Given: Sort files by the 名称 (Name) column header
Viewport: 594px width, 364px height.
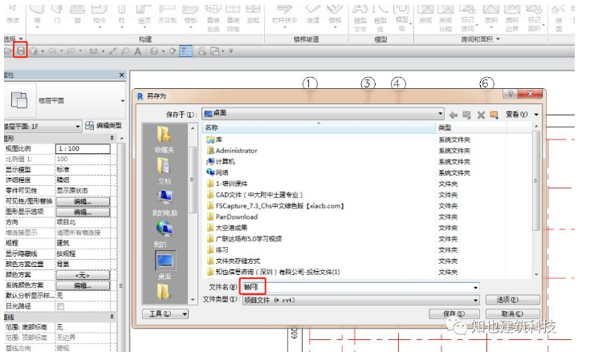Looking at the screenshot, I should (x=319, y=127).
